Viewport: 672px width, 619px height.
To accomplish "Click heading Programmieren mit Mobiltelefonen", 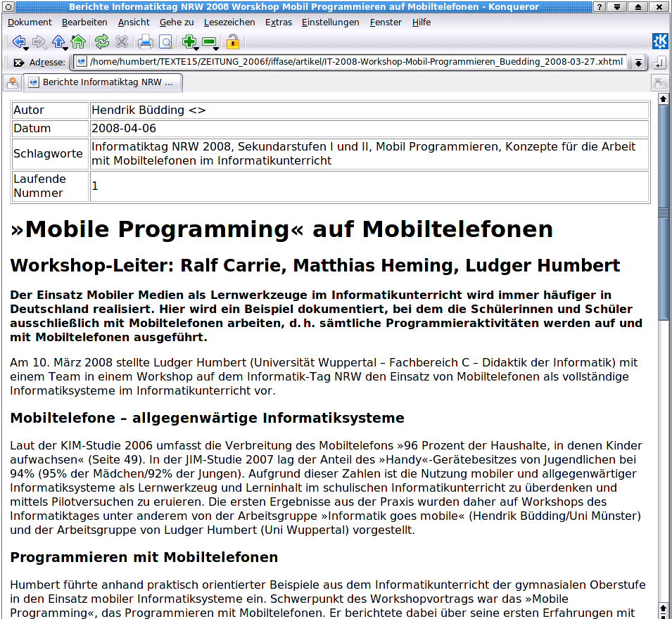I will coord(144,557).
